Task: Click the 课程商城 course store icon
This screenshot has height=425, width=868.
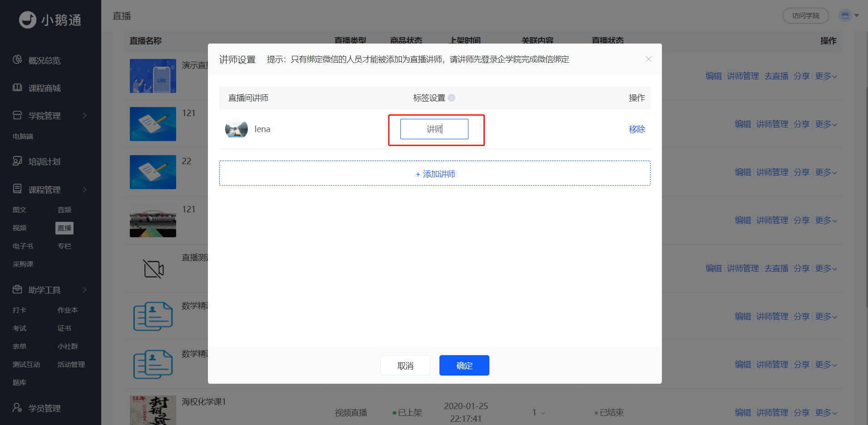Action: tap(17, 88)
